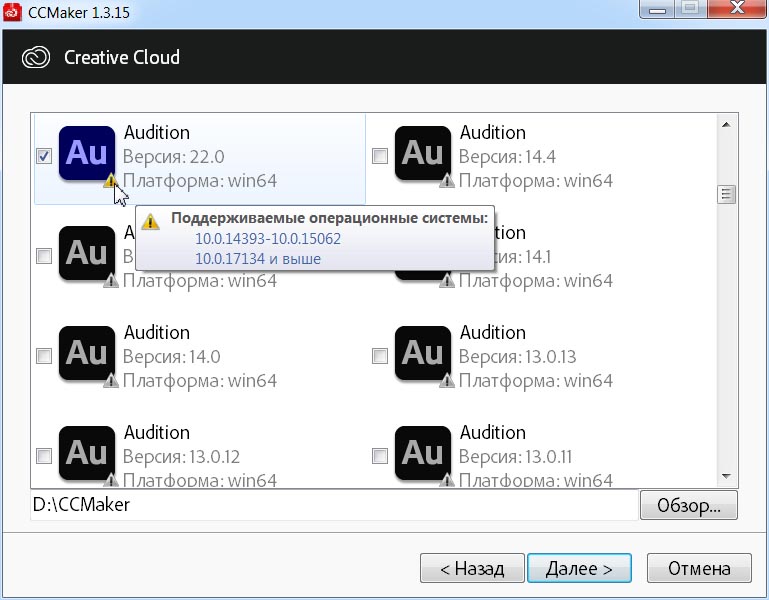Check the checkbox left of the partly hidden Audition entry
Viewport: 769px width, 600px height.
click(x=44, y=256)
